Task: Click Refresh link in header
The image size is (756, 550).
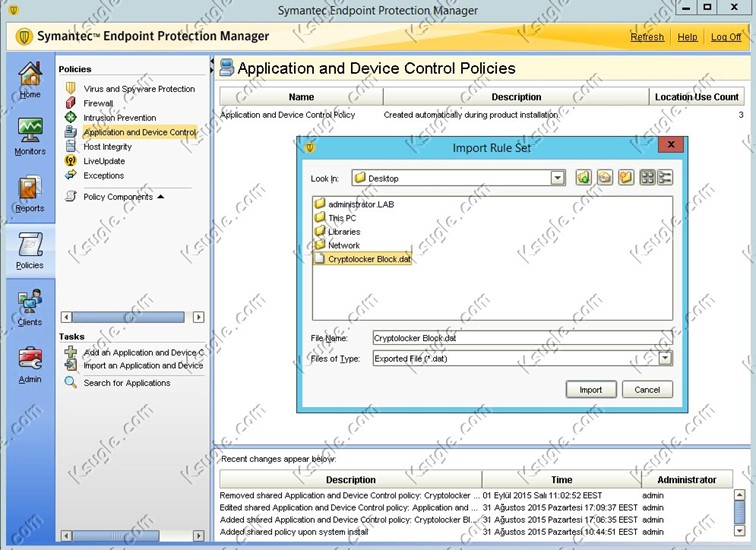Action: (647, 37)
